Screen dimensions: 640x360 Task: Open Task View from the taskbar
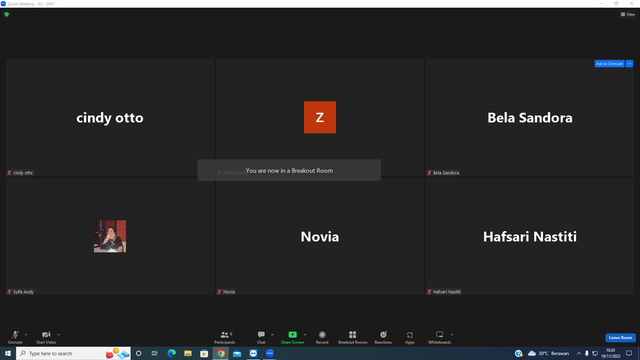pos(155,353)
